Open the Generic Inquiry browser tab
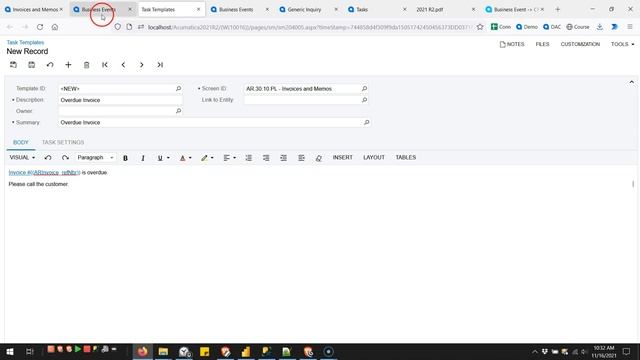This screenshot has height=360, width=640. pyautogui.click(x=309, y=9)
